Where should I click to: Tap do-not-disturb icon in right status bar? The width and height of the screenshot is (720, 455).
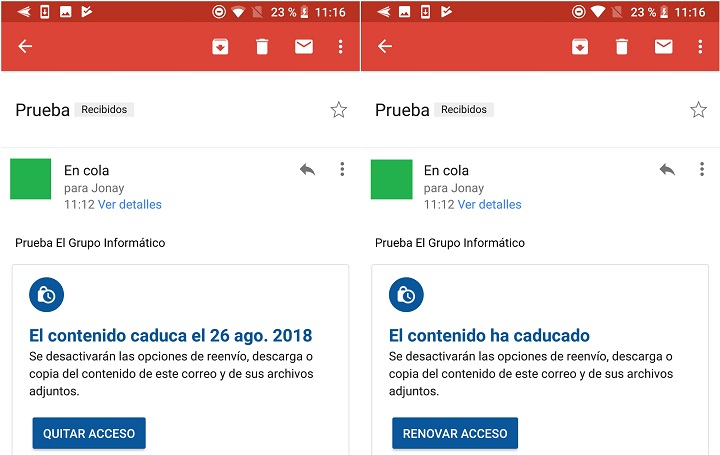[579, 12]
